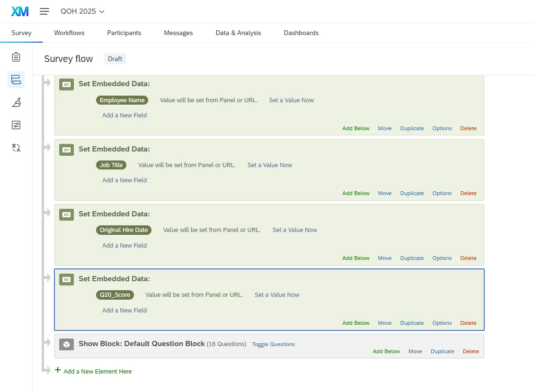The image size is (533, 392).
Task: Select the Survey flow sidebar icon
Action: [x=16, y=80]
